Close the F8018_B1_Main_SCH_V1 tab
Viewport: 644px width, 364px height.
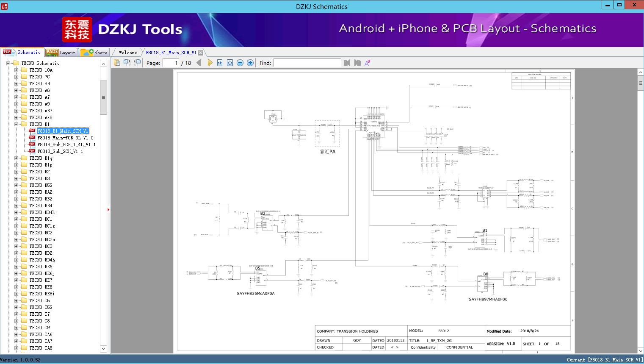[201, 53]
